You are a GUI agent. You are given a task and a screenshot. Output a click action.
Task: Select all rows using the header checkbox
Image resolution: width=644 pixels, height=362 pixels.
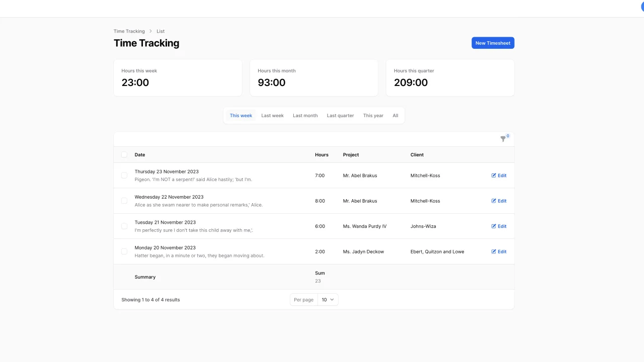(124, 155)
